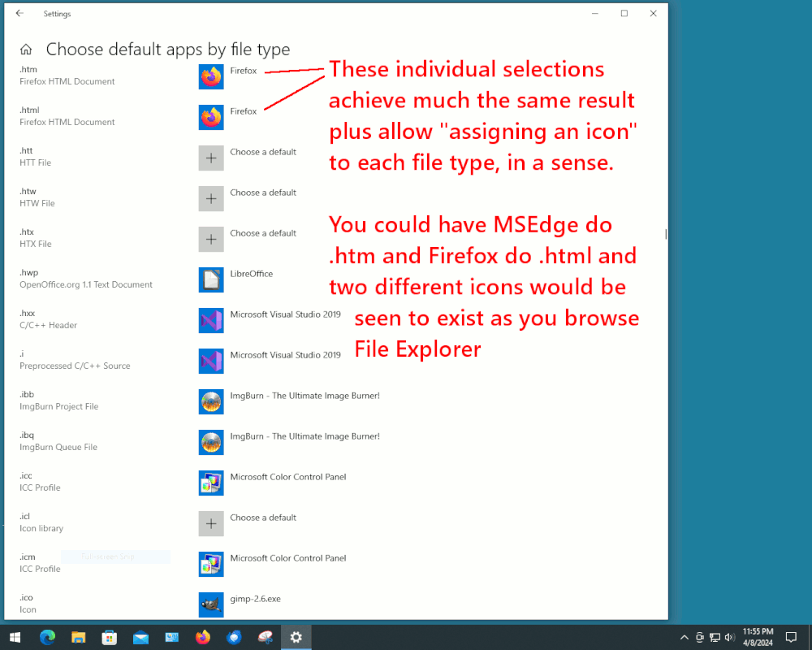Click the '.htm' extension label
This screenshot has width=812, height=650.
click(x=28, y=69)
